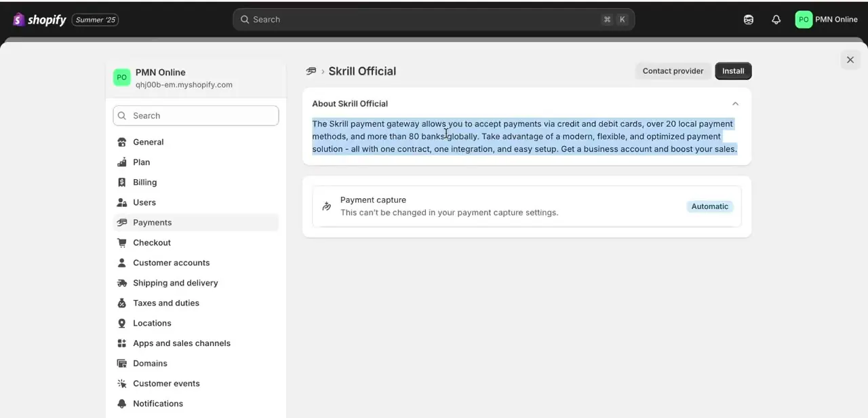Open Users settings
Viewport: 868px width, 418px height.
pos(196,202)
